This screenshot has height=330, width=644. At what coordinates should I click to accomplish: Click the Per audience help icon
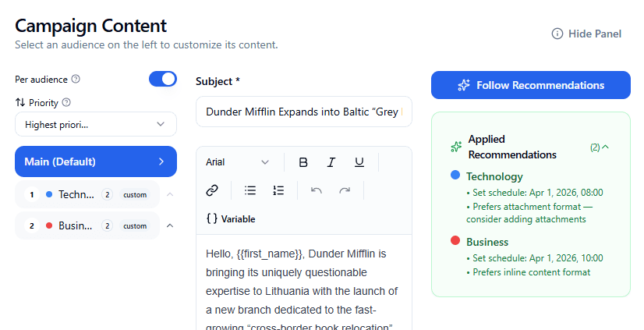76,79
